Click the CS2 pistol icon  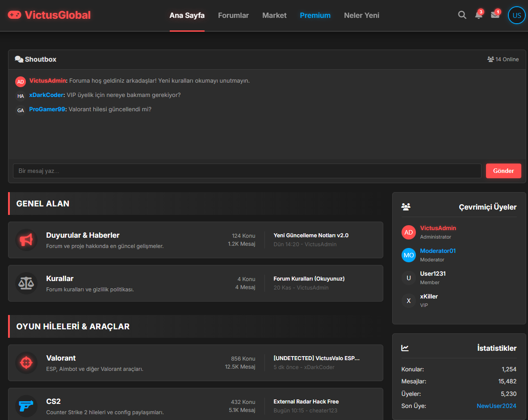(x=26, y=406)
